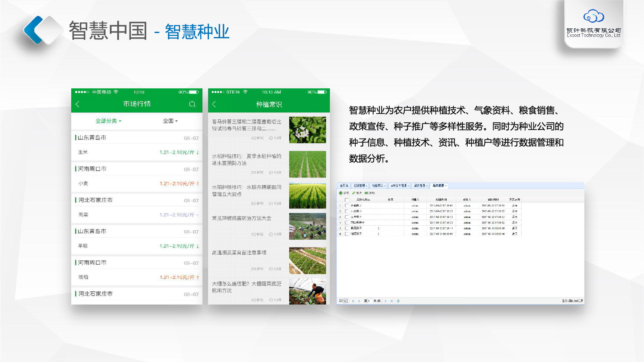The image size is (644, 362).
Task: Go to next page using pagination arrow
Action: 386,301
